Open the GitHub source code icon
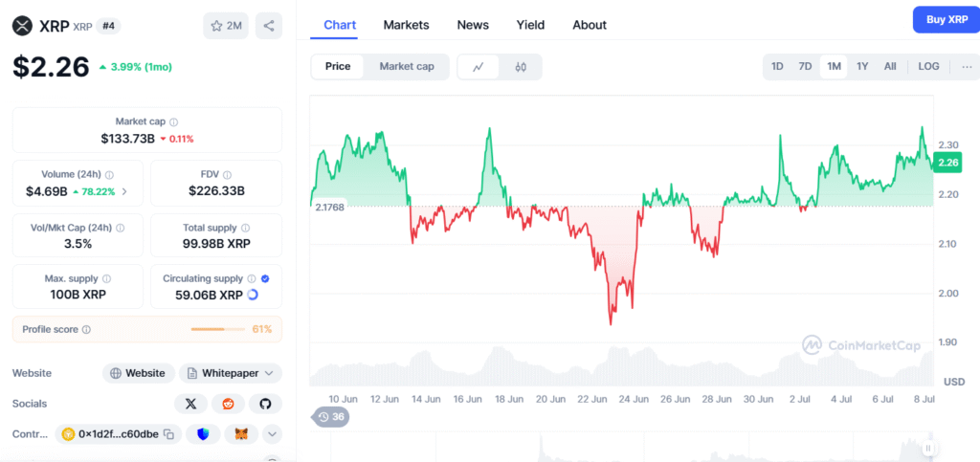Image resolution: width=980 pixels, height=462 pixels. [265, 404]
